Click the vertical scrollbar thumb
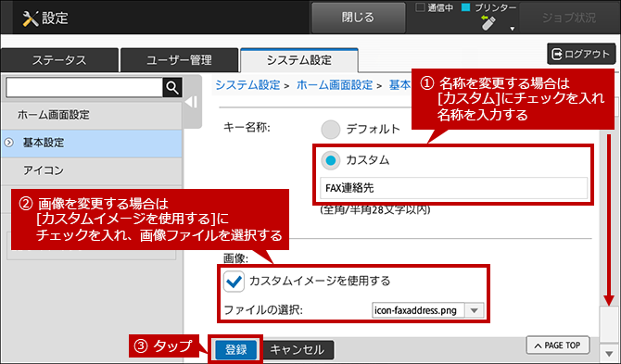 (609, 323)
